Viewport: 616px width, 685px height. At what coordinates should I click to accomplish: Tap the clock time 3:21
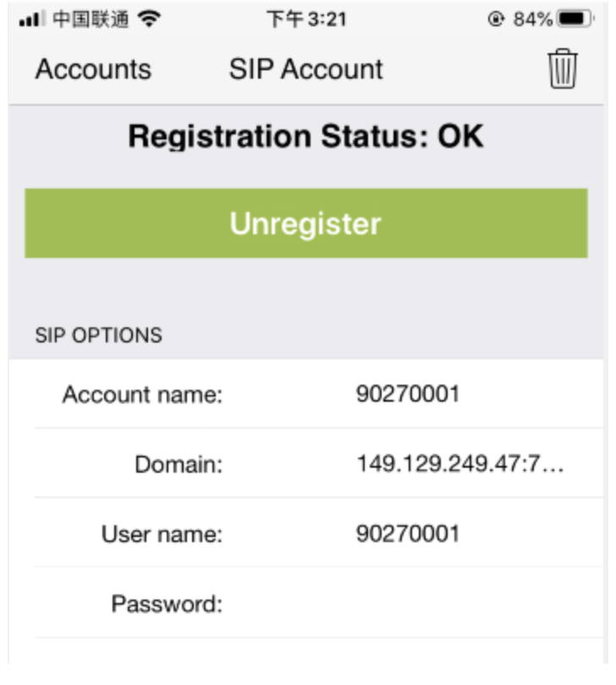327,19
